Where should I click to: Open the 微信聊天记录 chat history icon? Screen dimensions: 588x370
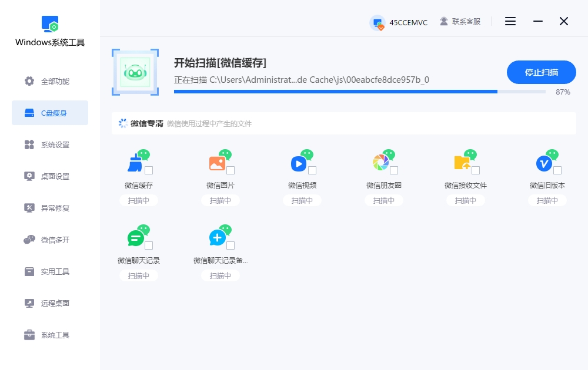click(135, 237)
